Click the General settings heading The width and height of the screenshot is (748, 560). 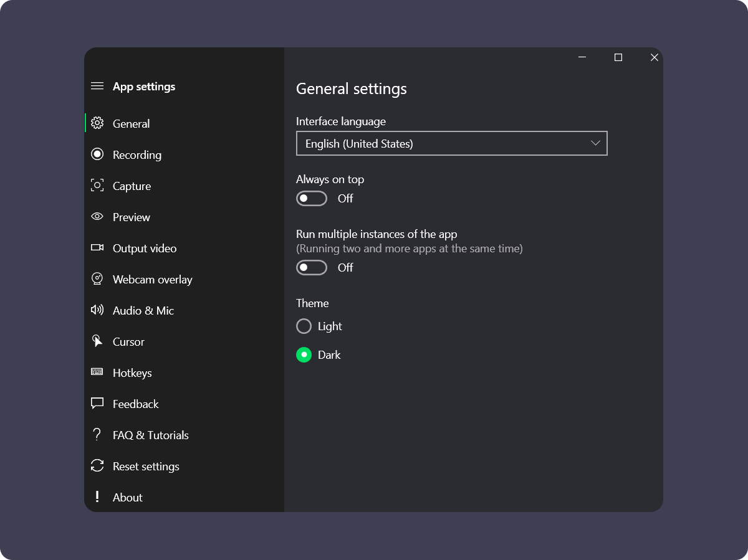click(352, 89)
